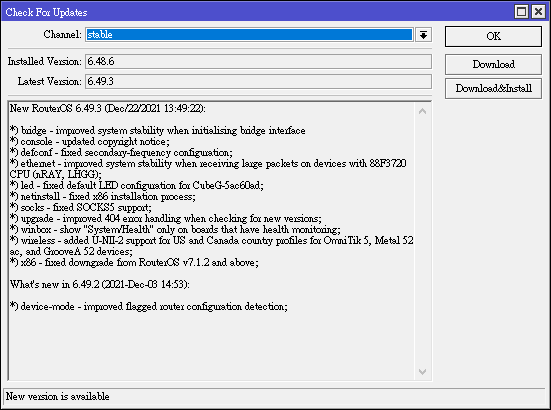This screenshot has width=551, height=410.
Task: Open the Channel dropdown arrow
Action: point(423,35)
